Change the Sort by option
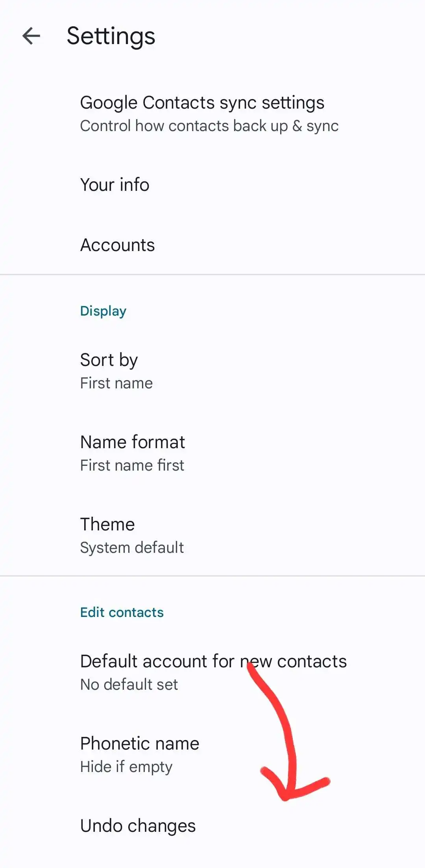This screenshot has height=868, width=425. (213, 371)
